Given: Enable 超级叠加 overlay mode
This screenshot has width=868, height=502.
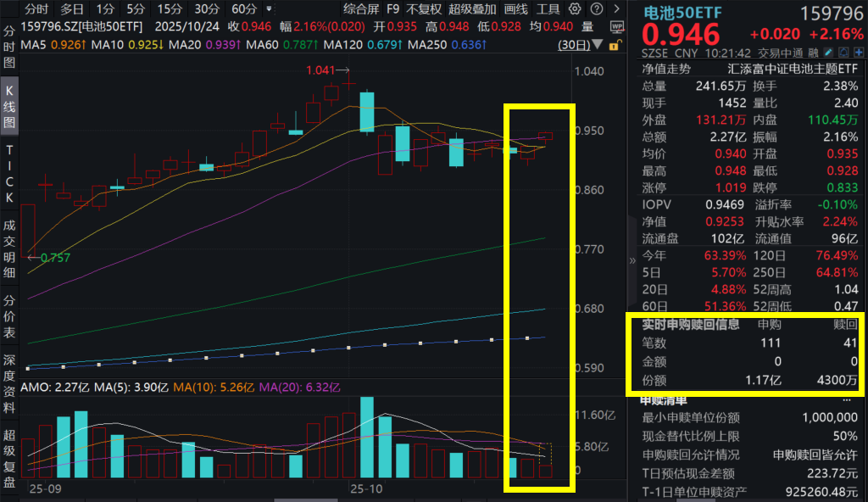Looking at the screenshot, I should [473, 10].
